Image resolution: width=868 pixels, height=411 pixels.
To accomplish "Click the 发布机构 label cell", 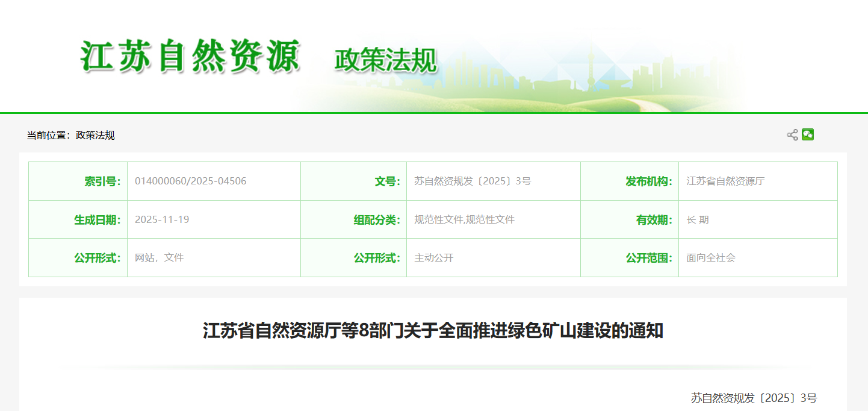I will click(x=647, y=181).
